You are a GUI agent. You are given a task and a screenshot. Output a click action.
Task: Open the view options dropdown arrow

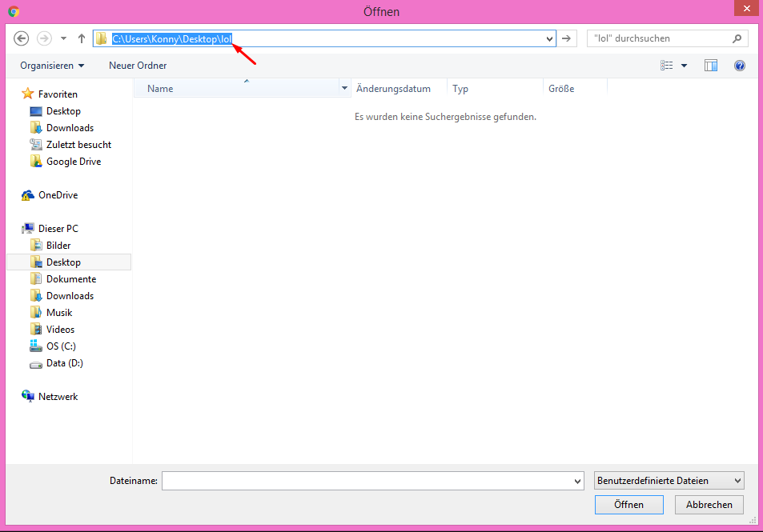point(684,66)
